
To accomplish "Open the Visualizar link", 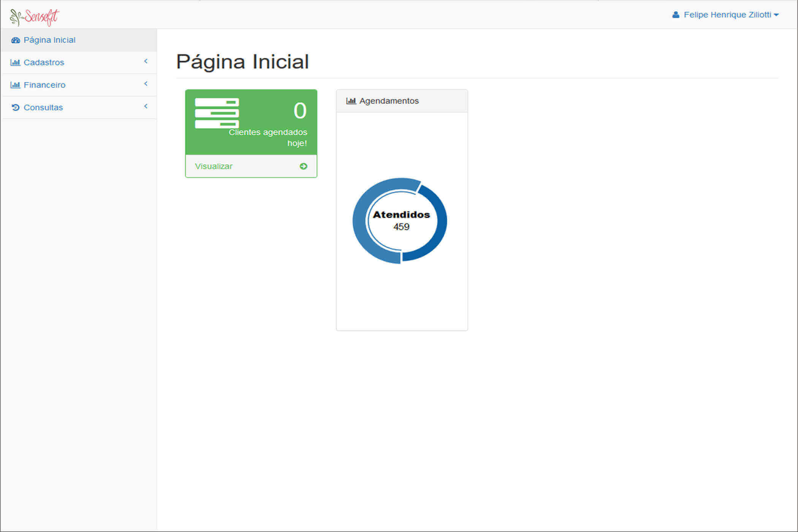I will coord(214,166).
